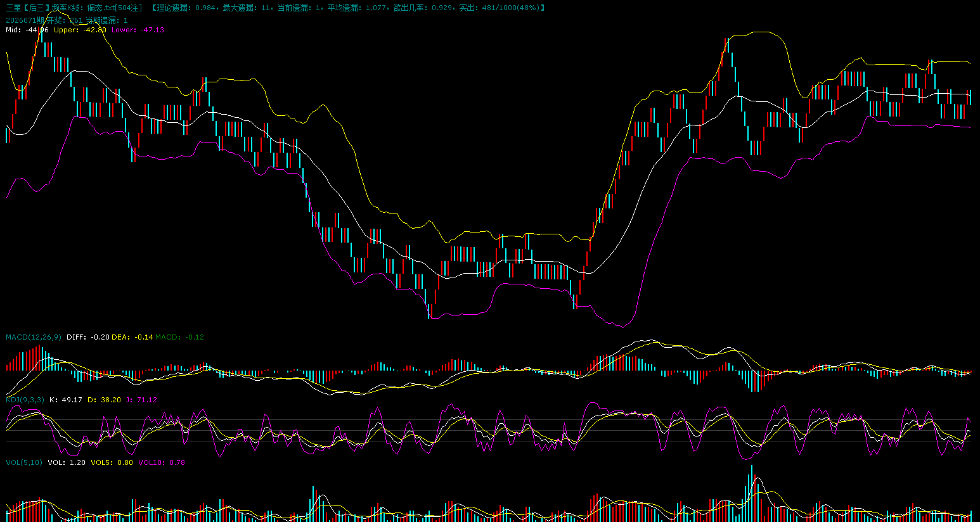Viewport: 980px width, 522px height.
Task: Click the green MACD -0.12 value
Action: [x=179, y=337]
